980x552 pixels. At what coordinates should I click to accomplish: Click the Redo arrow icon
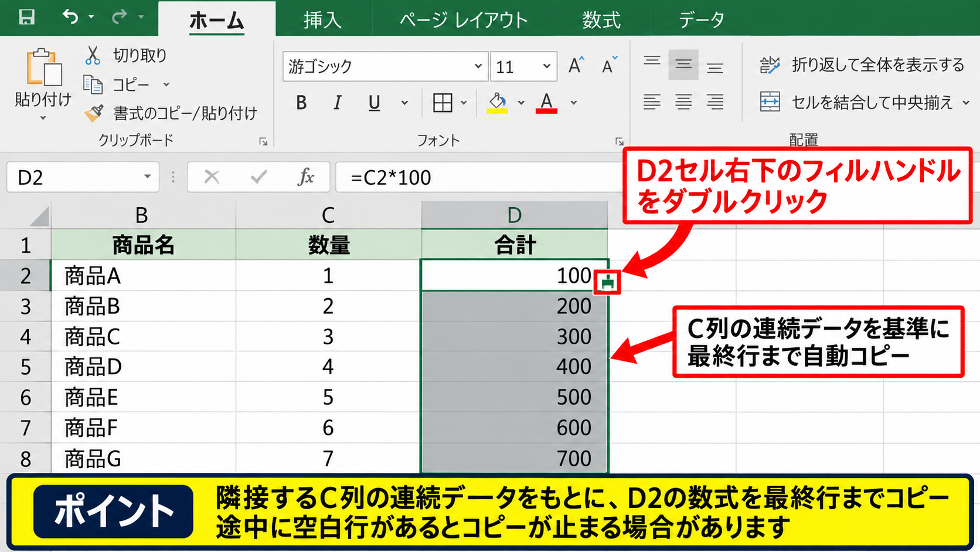(x=119, y=17)
